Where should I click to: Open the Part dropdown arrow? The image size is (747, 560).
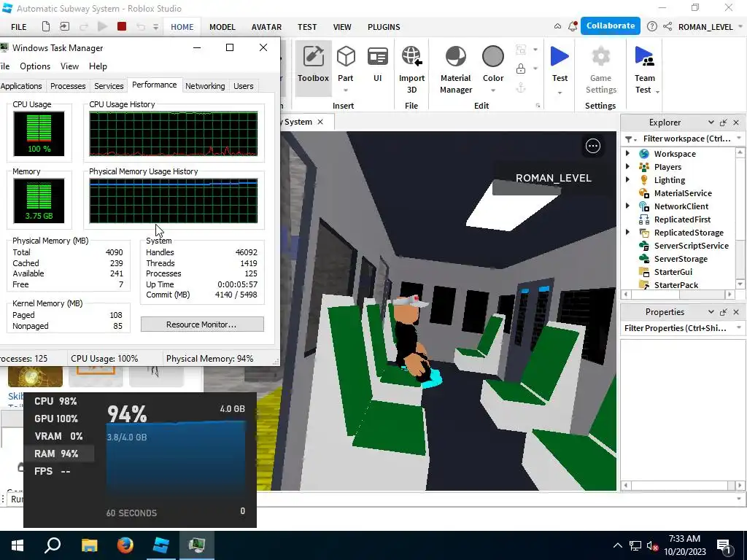coord(345,90)
